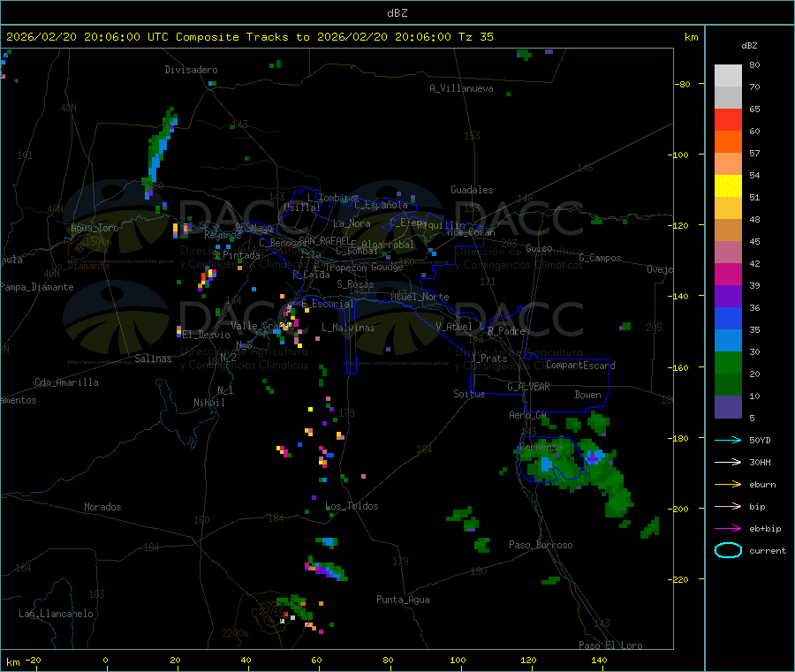Select the slate 5–10 dBZ band
Image resolution: width=795 pixels, height=672 pixels.
click(728, 407)
